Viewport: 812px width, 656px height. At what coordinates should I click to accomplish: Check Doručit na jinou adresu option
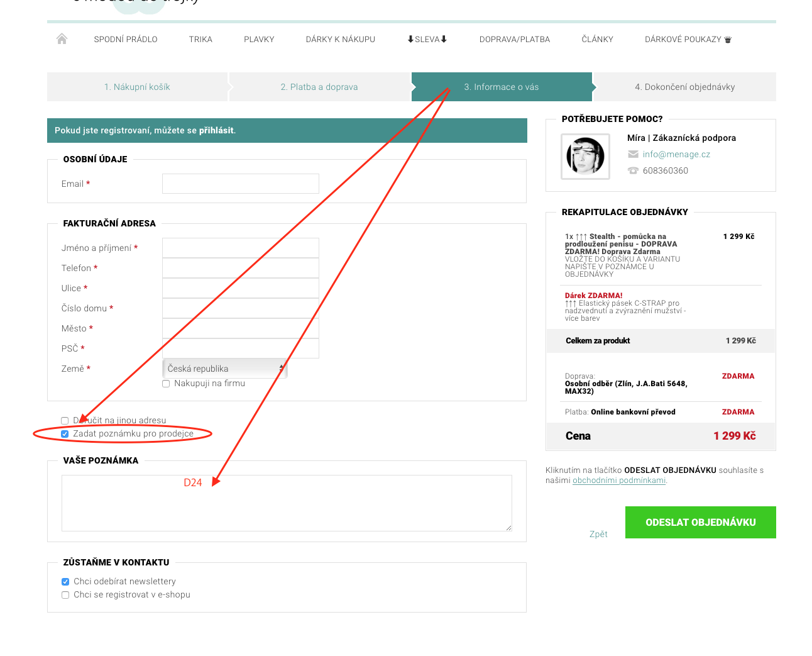coord(65,421)
